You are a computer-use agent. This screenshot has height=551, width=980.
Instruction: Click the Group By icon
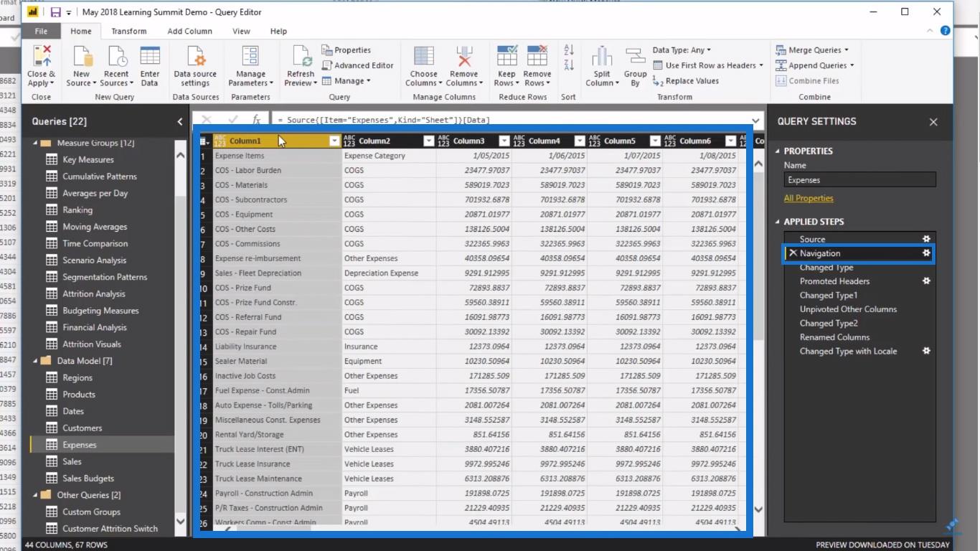pos(635,57)
